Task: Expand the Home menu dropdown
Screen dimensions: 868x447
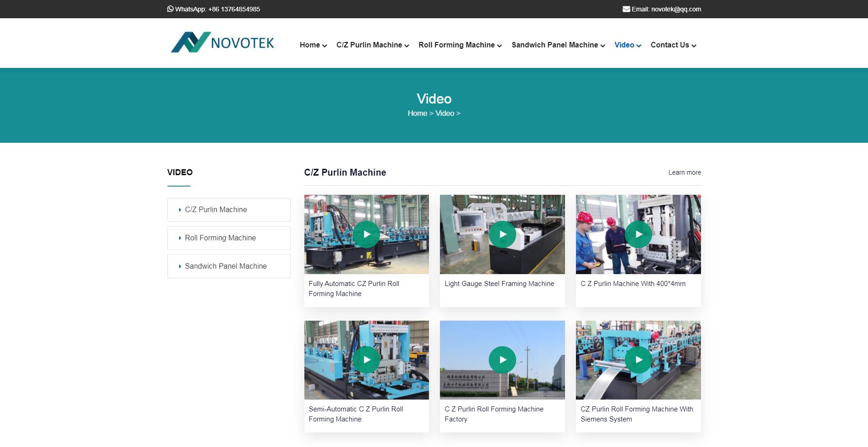Action: click(x=313, y=45)
